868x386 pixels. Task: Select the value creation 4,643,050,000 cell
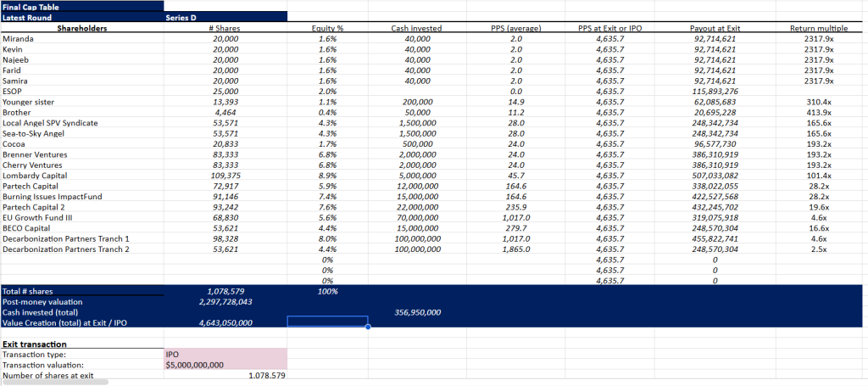point(225,322)
